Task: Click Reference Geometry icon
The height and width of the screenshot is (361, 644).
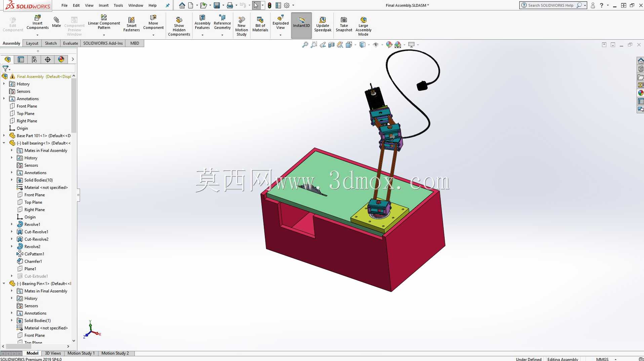Action: (222, 22)
